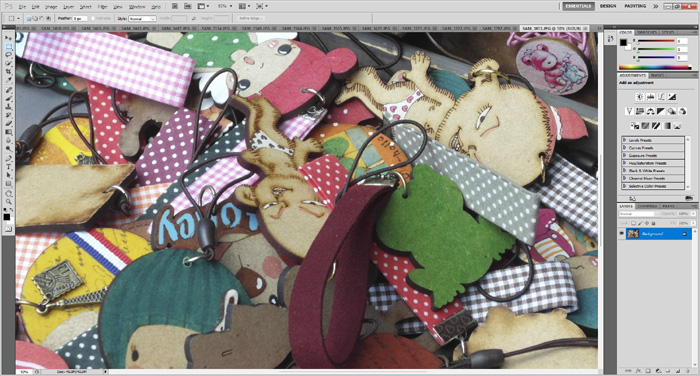700x376 pixels.
Task: Select the Rectangular Marquee tool
Action: (8, 46)
